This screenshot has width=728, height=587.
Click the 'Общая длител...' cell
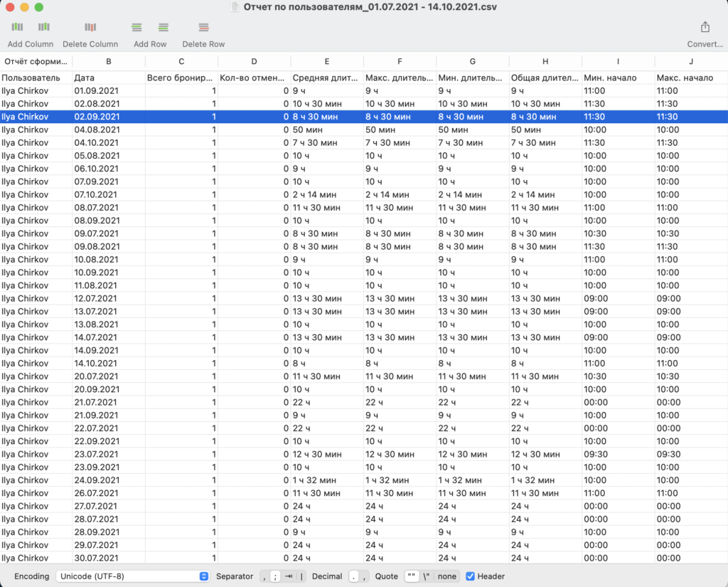coord(545,78)
